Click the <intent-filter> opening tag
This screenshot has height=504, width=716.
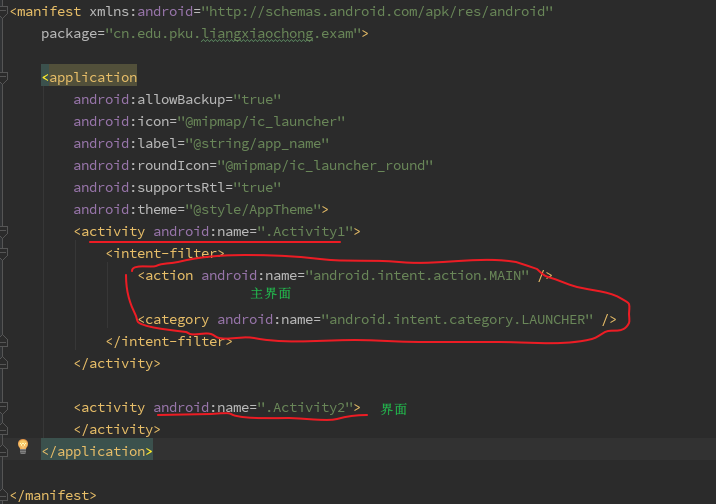(x=165, y=253)
